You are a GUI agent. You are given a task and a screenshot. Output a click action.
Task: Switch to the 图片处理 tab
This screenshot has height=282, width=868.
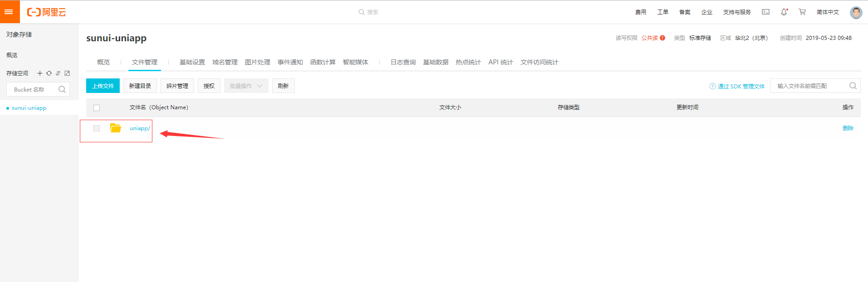point(258,62)
